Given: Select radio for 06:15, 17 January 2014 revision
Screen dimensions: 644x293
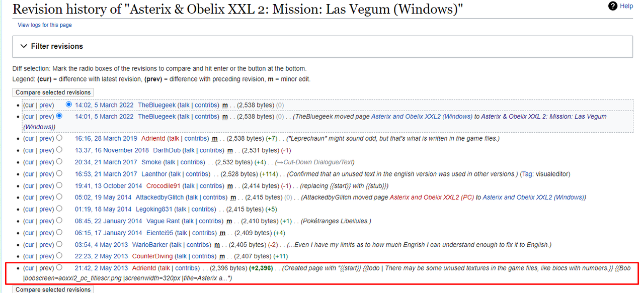Looking at the screenshot, I should coord(59,232).
